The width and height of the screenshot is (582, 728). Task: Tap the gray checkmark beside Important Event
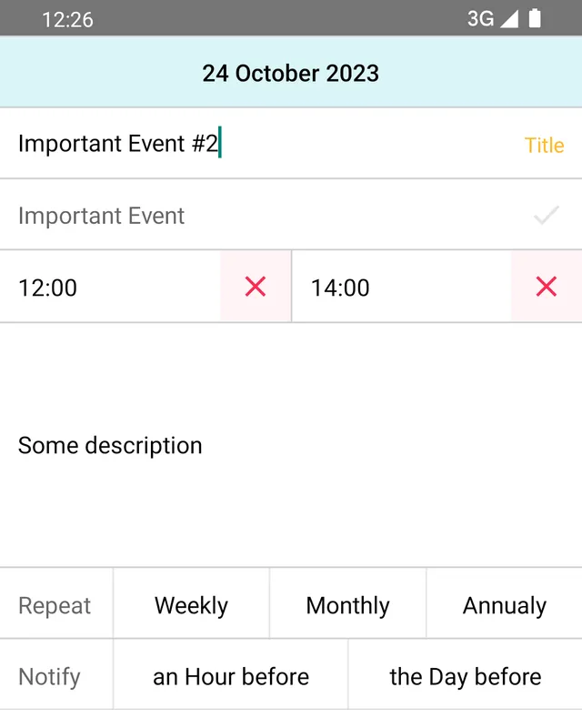tap(546, 216)
